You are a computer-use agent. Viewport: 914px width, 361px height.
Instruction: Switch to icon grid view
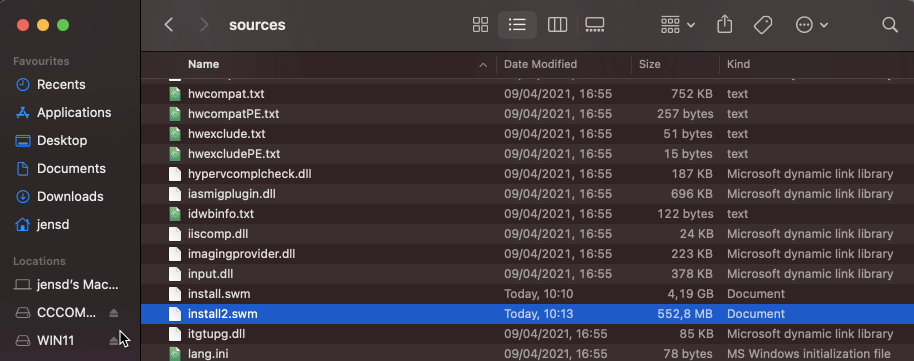click(480, 24)
